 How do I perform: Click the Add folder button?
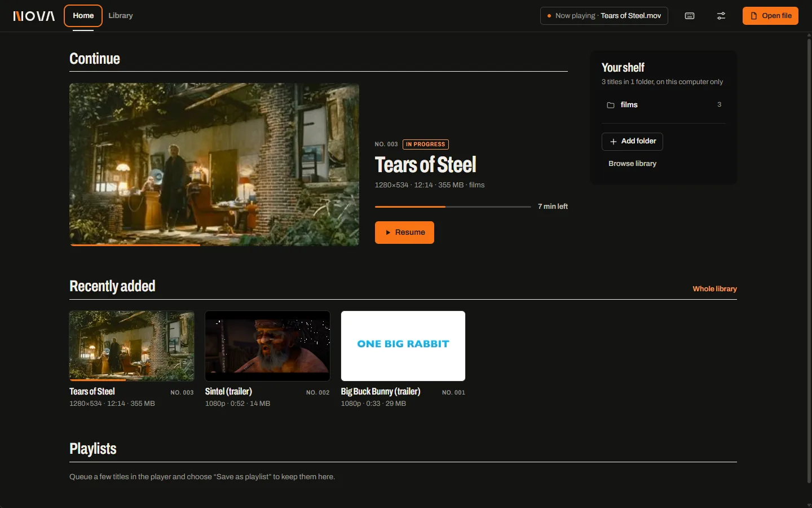[x=632, y=141]
